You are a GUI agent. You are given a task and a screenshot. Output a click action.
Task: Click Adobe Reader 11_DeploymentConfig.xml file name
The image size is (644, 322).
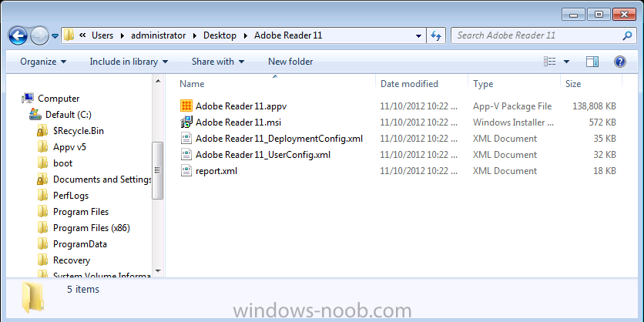coord(280,139)
